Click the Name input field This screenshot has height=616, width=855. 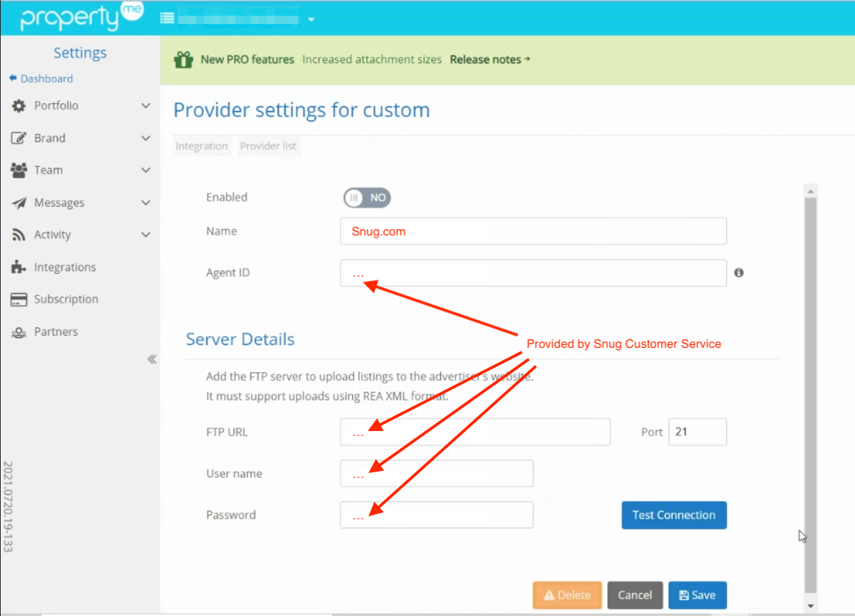tap(533, 231)
